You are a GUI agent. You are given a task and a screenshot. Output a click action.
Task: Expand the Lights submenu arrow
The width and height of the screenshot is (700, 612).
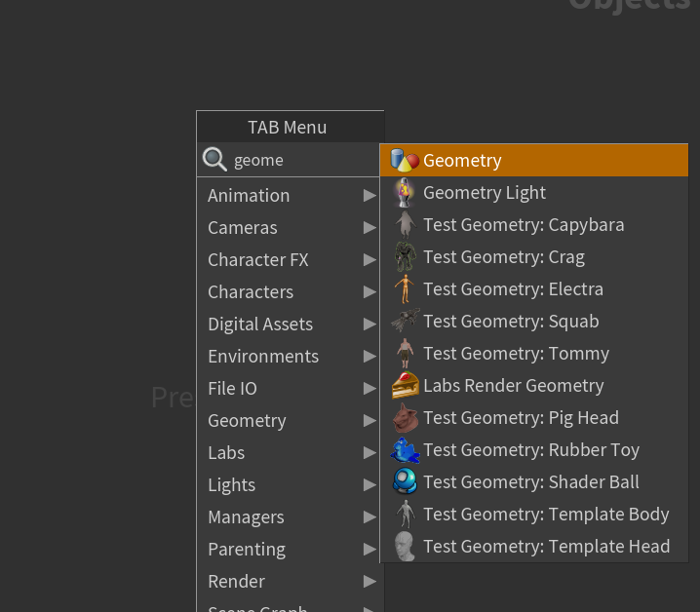[x=369, y=484]
